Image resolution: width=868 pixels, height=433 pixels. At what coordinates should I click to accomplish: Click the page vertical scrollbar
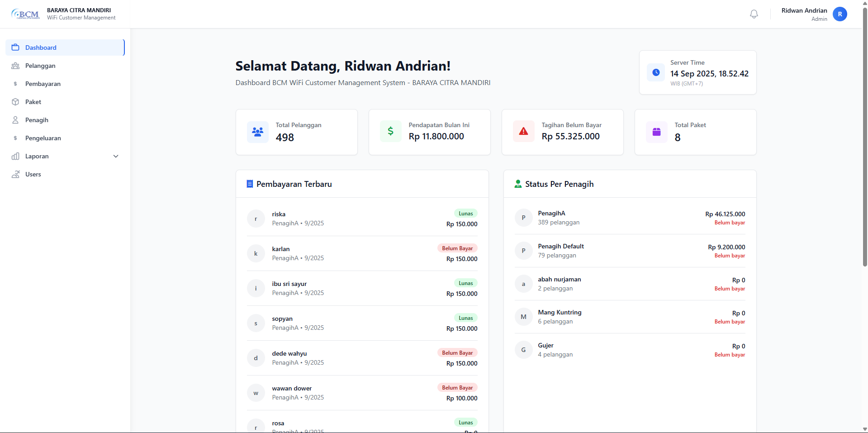[865, 136]
